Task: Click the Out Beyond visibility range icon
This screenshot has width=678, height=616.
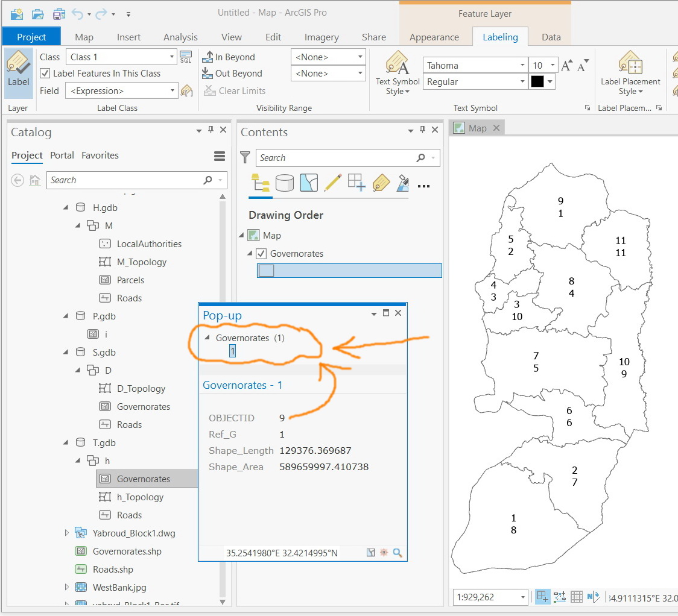Action: pos(208,74)
